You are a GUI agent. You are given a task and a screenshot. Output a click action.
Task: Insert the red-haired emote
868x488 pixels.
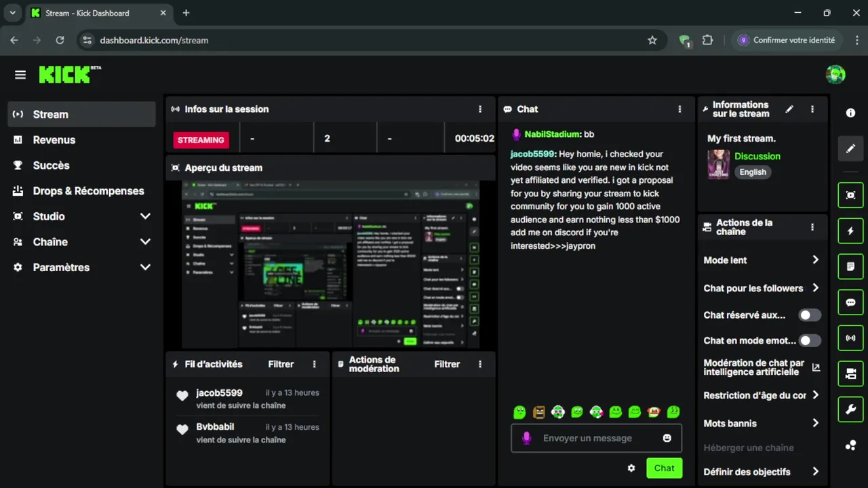point(654,411)
